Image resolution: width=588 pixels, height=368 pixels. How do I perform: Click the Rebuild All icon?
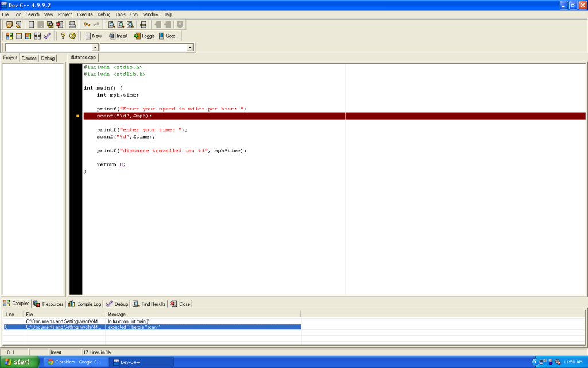pos(37,36)
